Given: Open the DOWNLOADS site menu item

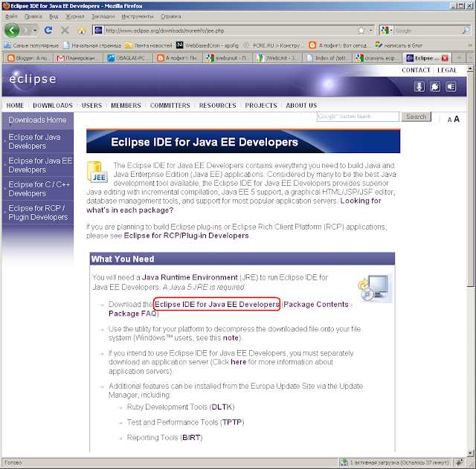Looking at the screenshot, I should [x=53, y=106].
